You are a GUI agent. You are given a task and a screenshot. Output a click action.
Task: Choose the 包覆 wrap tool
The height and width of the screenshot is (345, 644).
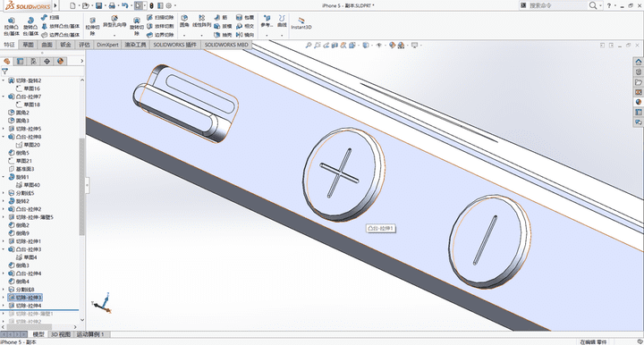point(245,18)
